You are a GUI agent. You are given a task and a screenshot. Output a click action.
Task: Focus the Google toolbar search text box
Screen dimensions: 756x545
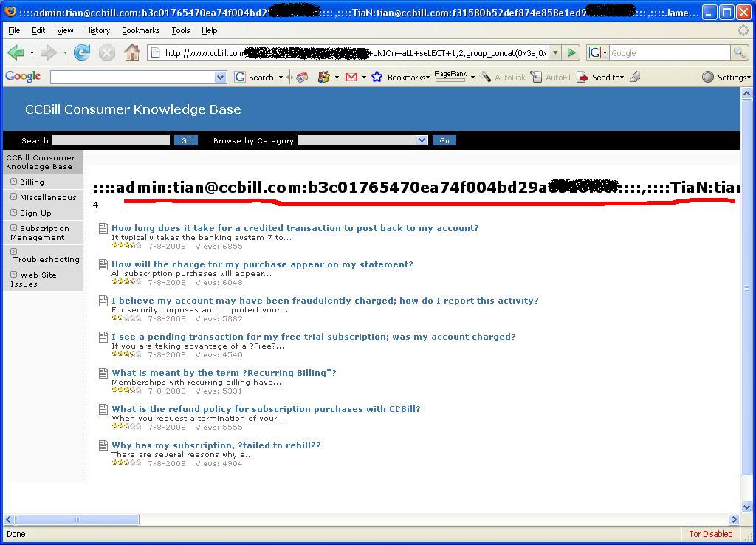(133, 77)
